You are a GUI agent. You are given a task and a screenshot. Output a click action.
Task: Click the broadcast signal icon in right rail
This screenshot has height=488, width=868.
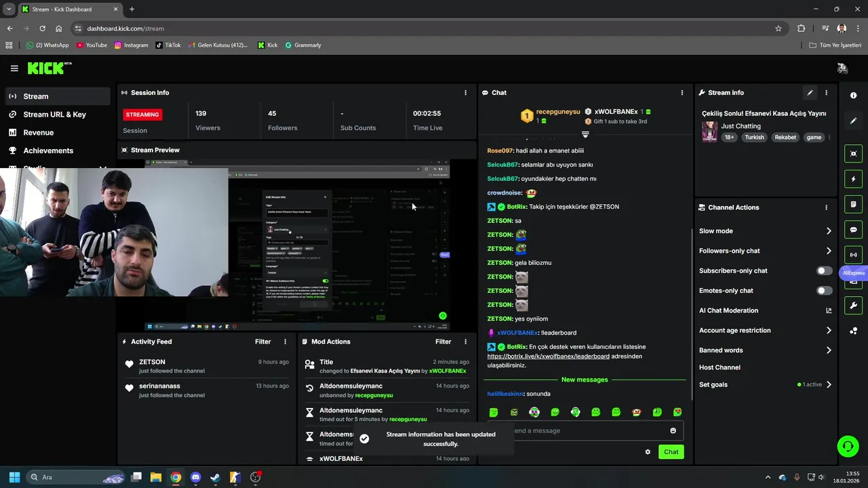853,255
